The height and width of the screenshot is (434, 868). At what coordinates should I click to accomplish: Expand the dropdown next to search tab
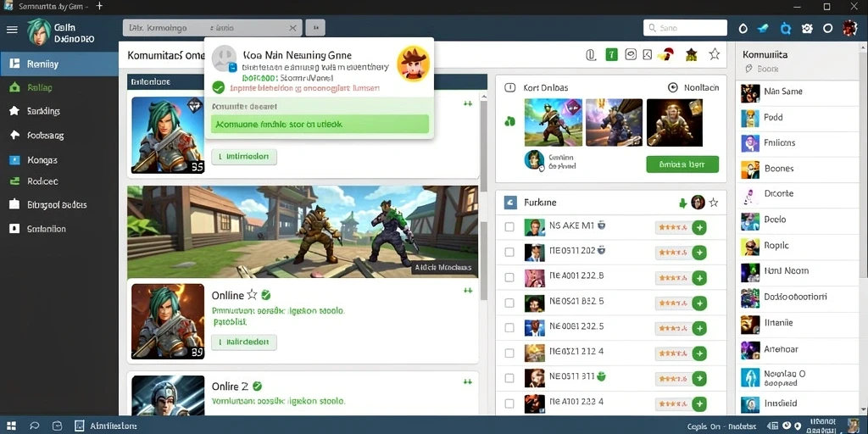[x=315, y=28]
